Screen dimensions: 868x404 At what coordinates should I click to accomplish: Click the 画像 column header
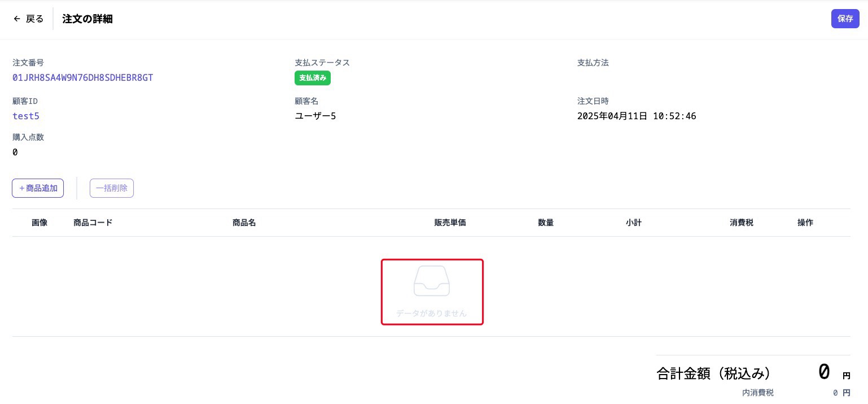[40, 223]
